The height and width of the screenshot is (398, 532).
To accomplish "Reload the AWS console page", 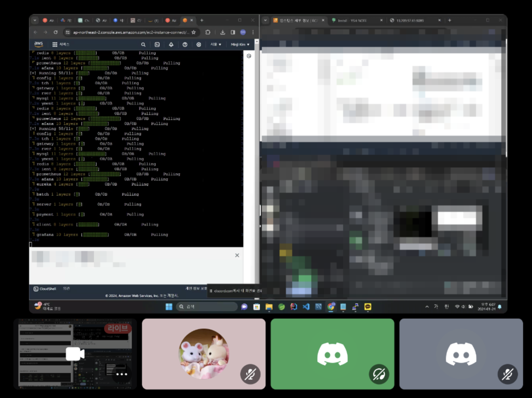I will point(55,32).
